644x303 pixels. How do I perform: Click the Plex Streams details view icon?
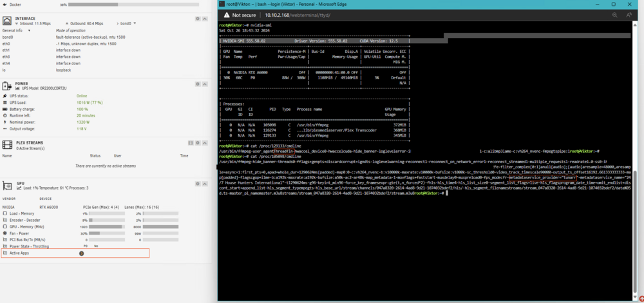click(x=191, y=143)
